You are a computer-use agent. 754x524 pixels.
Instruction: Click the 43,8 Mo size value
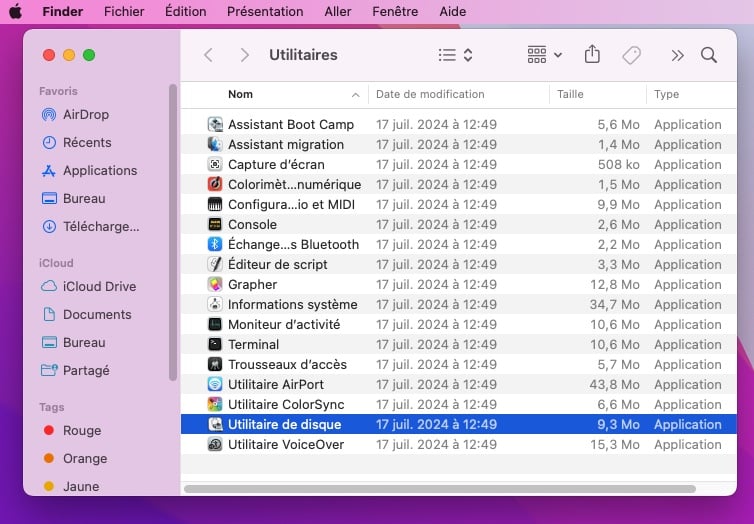615,385
